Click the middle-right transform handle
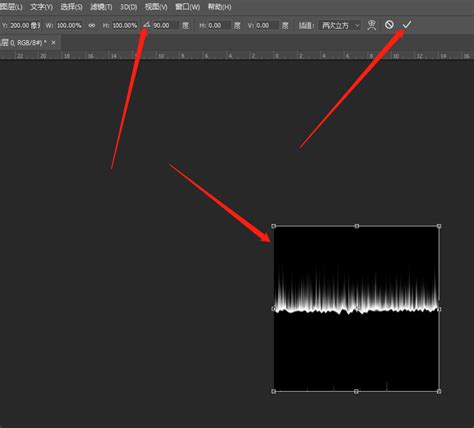Viewport: 474px width, 428px height. click(439, 309)
